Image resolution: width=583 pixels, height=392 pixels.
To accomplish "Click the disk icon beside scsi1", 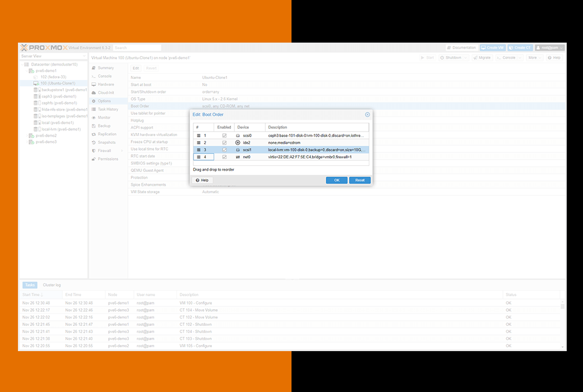I will (x=238, y=150).
